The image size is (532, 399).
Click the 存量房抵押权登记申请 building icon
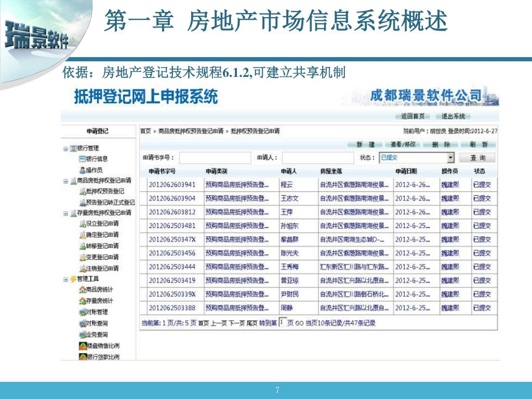pyautogui.click(x=73, y=213)
